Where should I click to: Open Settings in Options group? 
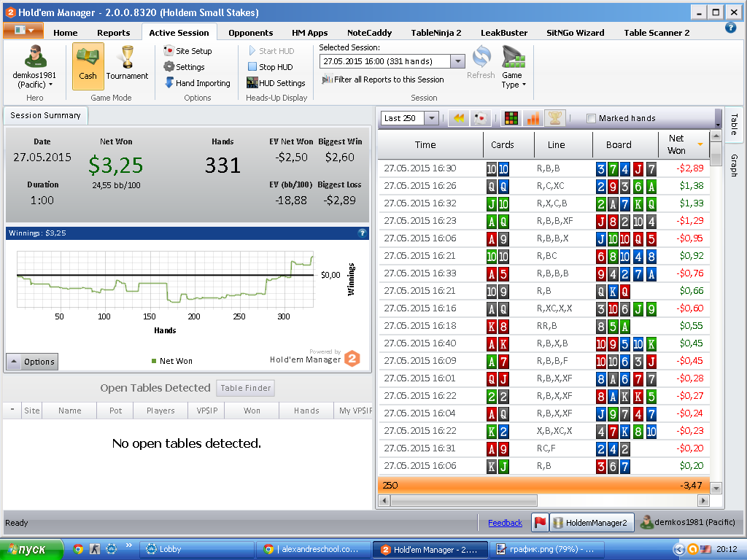[x=185, y=67]
